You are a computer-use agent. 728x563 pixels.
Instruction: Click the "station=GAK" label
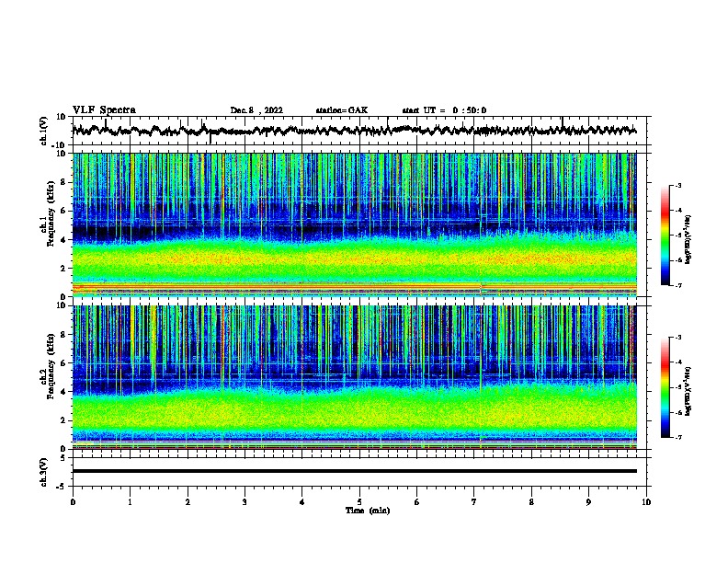point(342,110)
